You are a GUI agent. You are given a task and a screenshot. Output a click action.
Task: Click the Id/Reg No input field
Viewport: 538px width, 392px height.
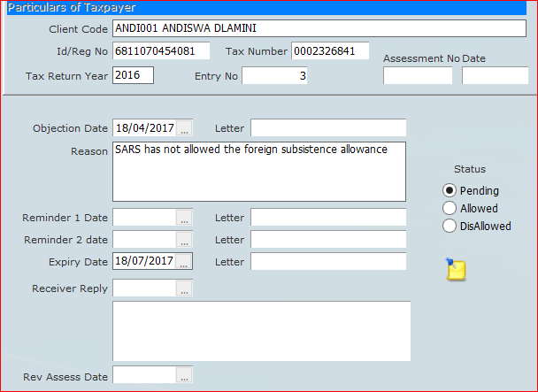pyautogui.click(x=161, y=50)
